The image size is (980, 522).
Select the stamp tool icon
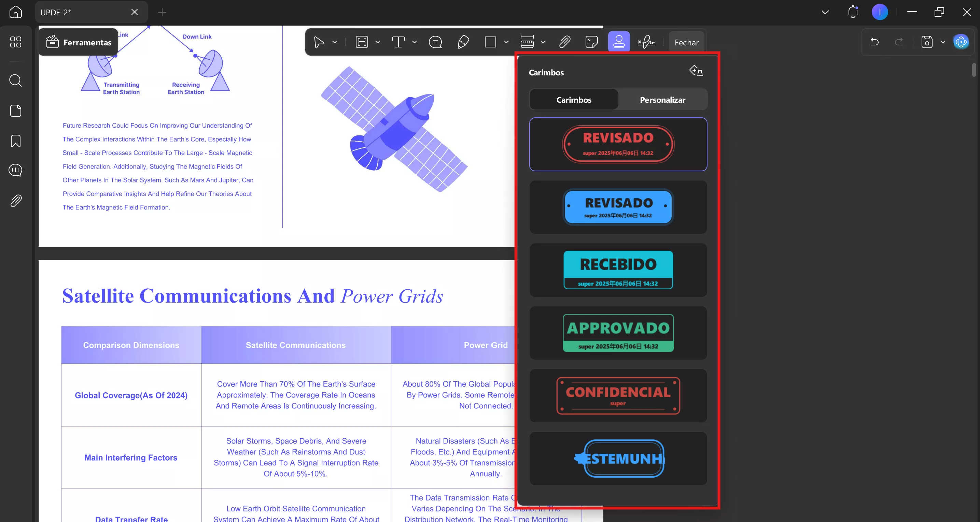coord(619,42)
